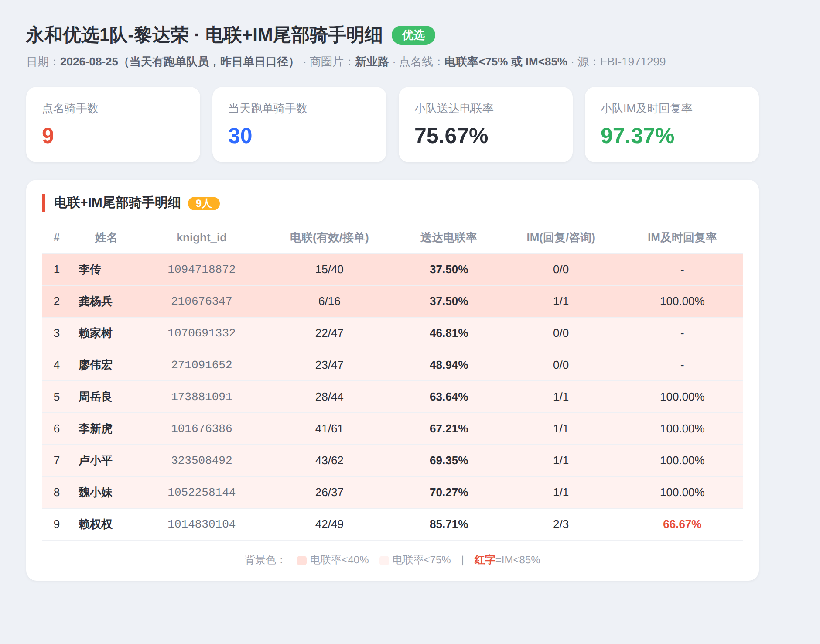Click the 67.21% 电联率 value
This screenshot has height=644, width=820.
tap(449, 428)
